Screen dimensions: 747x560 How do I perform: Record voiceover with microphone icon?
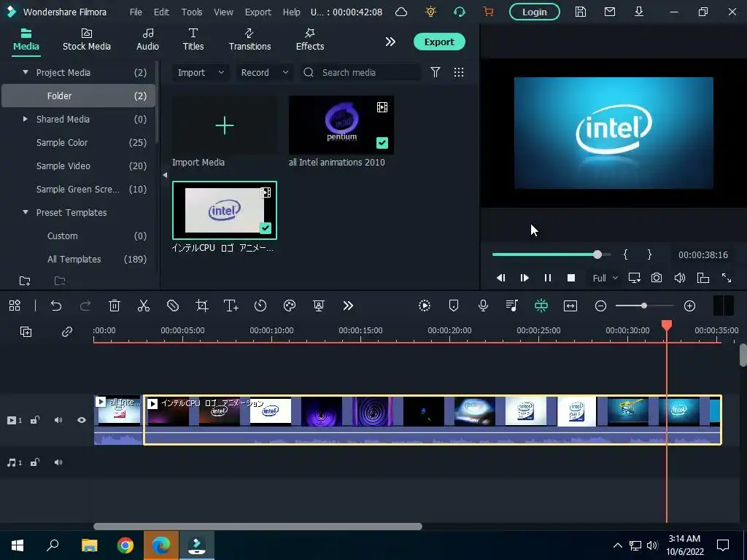tap(483, 306)
